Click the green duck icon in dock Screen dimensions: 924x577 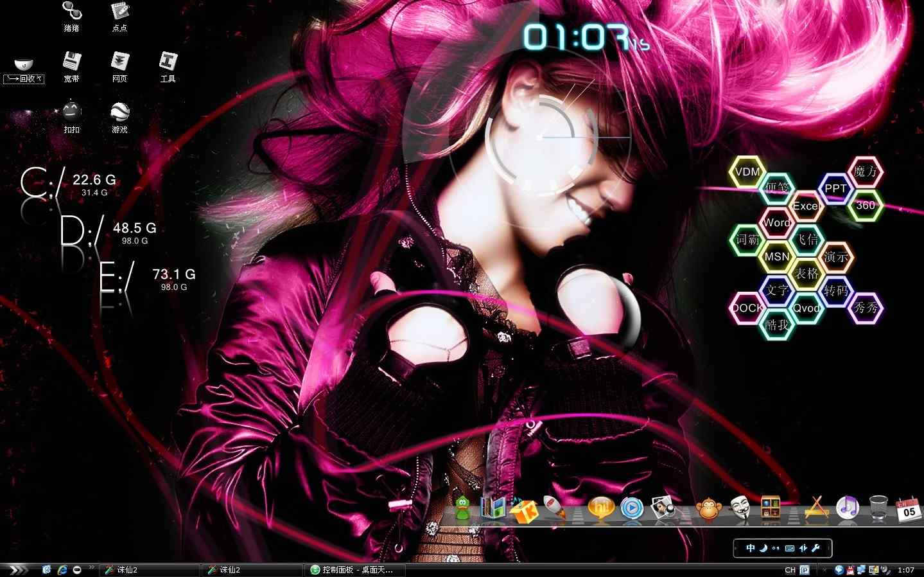point(462,508)
